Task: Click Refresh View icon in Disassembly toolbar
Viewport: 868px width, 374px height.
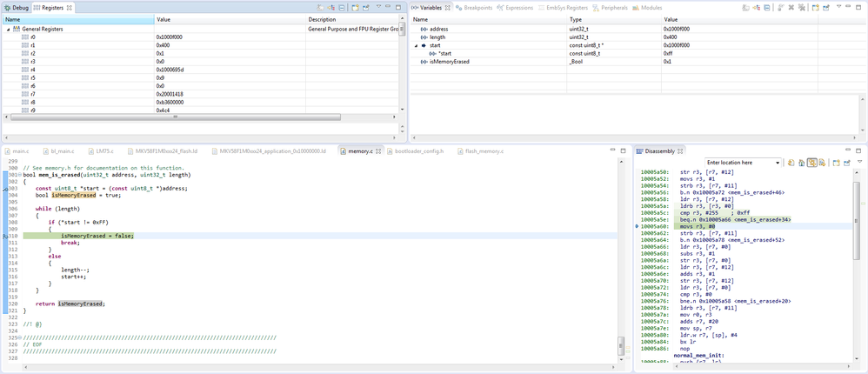Action: (791, 163)
